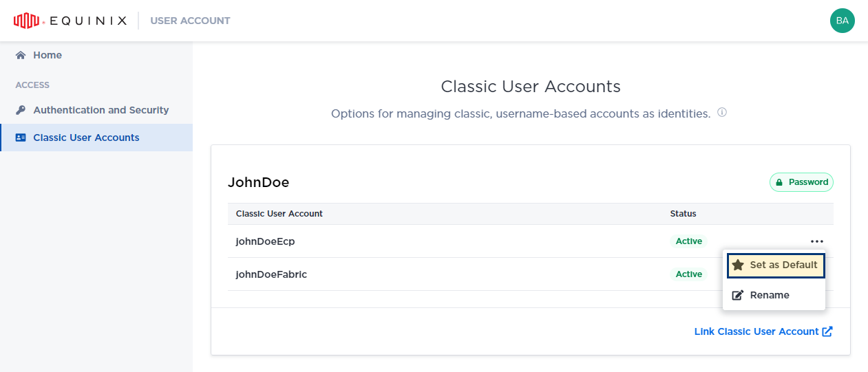Click the pencil edit icon next to Rename
The image size is (868, 372).
coord(738,295)
